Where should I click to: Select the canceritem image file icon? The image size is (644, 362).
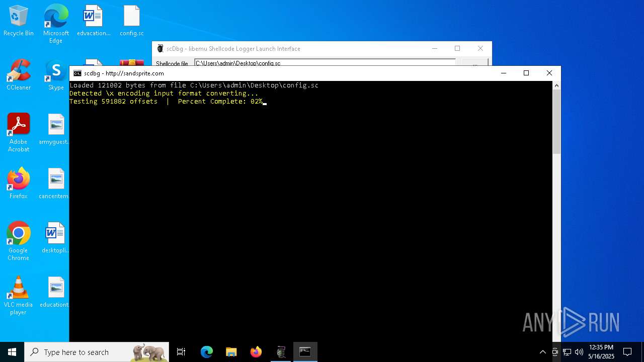pyautogui.click(x=54, y=184)
